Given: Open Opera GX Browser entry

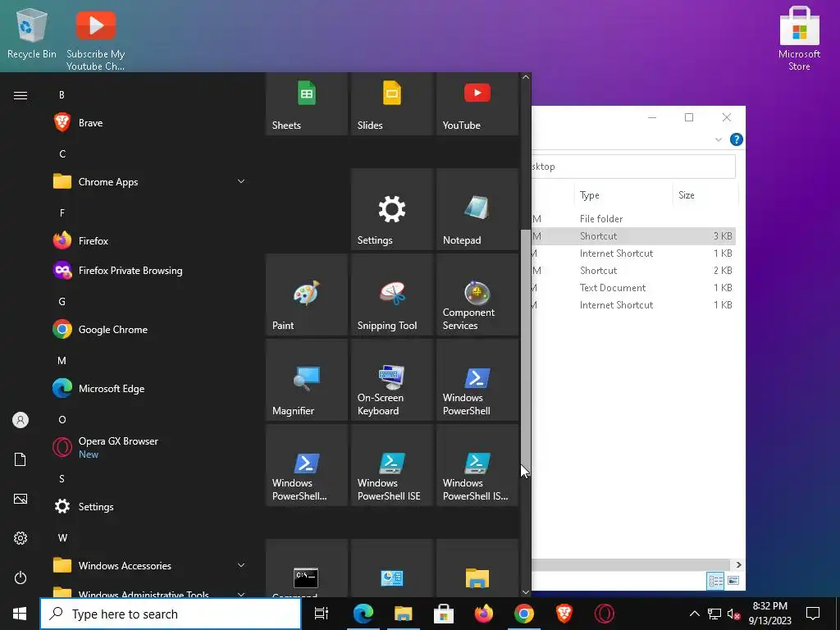Looking at the screenshot, I should tap(150, 447).
